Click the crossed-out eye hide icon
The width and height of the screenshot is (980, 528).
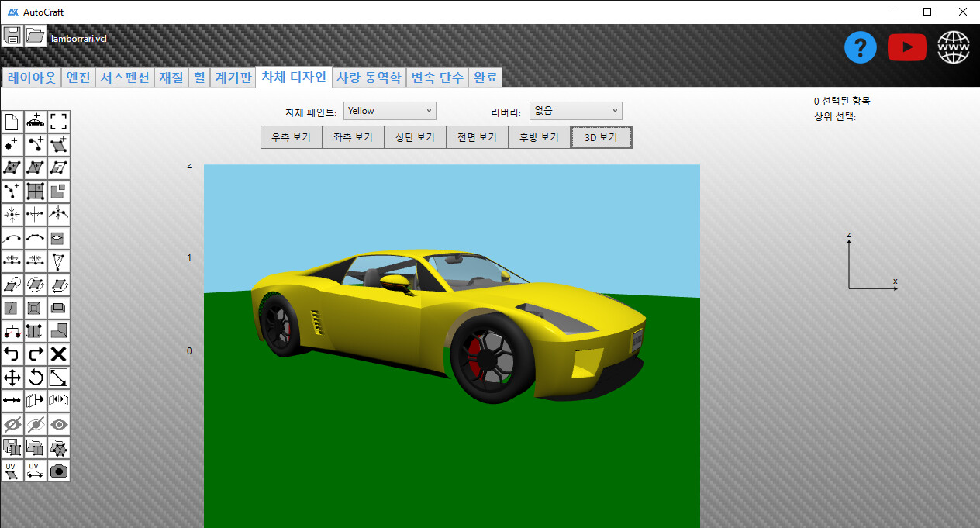[12, 424]
